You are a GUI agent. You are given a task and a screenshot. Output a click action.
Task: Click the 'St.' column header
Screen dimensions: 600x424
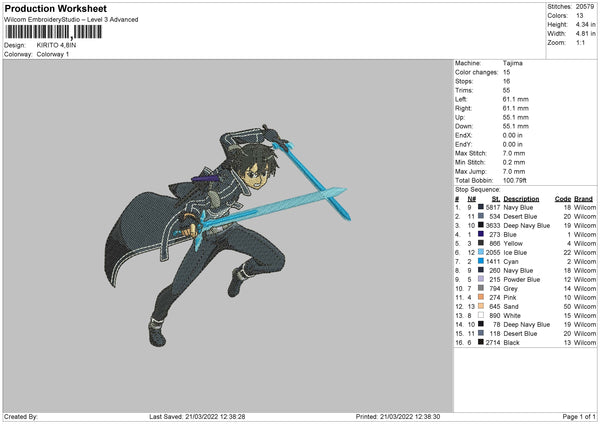pyautogui.click(x=496, y=199)
